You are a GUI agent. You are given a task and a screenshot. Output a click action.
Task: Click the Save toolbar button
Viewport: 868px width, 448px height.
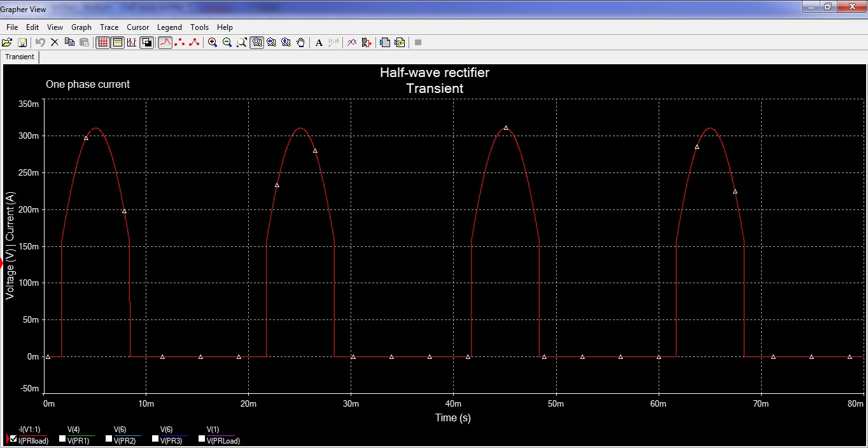(22, 42)
